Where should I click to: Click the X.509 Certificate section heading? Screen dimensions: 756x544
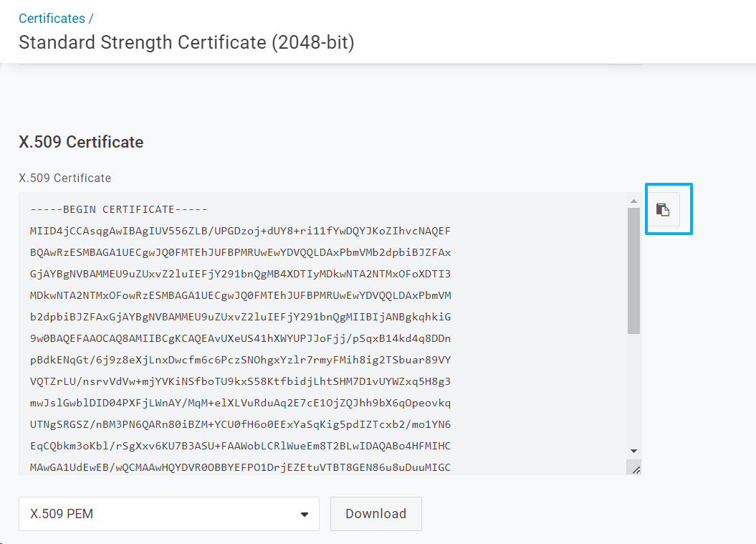(81, 142)
